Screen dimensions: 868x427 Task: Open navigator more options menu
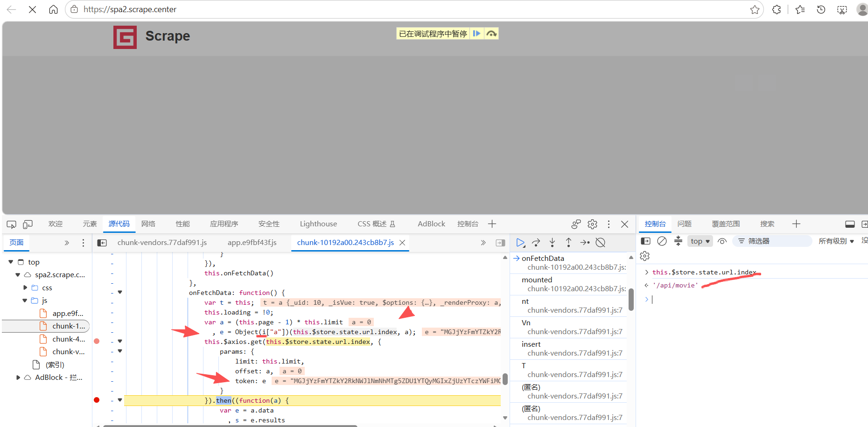(x=83, y=243)
